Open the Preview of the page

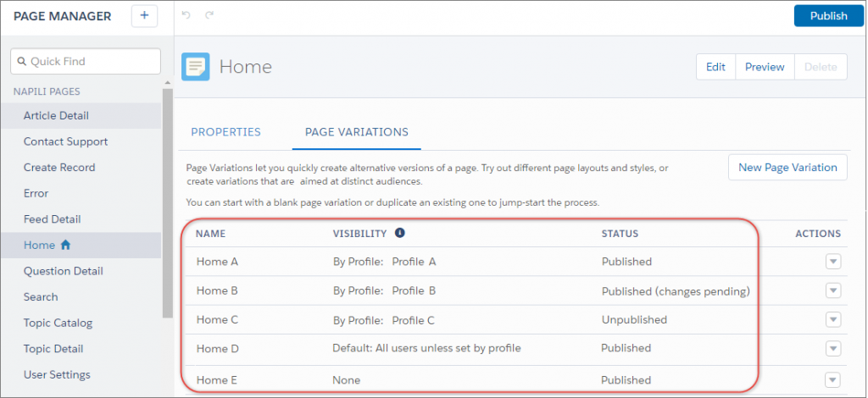coord(765,67)
